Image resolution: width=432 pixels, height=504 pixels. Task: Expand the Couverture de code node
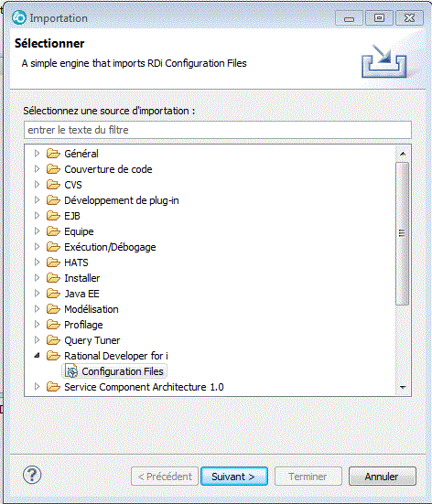coord(37,169)
